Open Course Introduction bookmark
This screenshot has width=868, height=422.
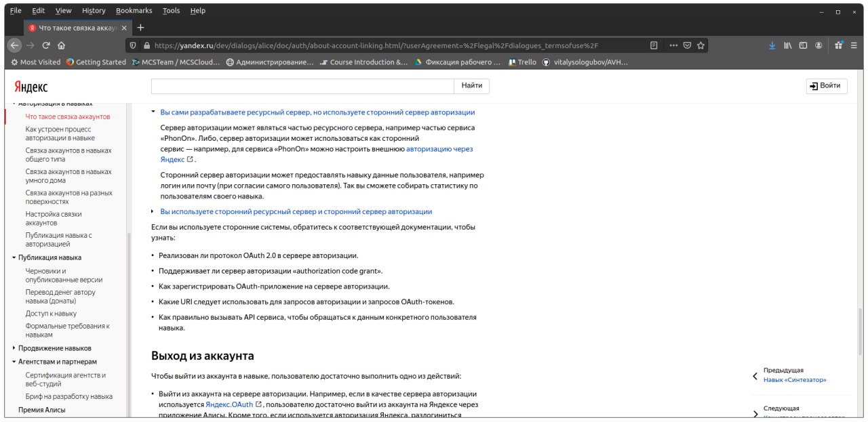pos(364,62)
